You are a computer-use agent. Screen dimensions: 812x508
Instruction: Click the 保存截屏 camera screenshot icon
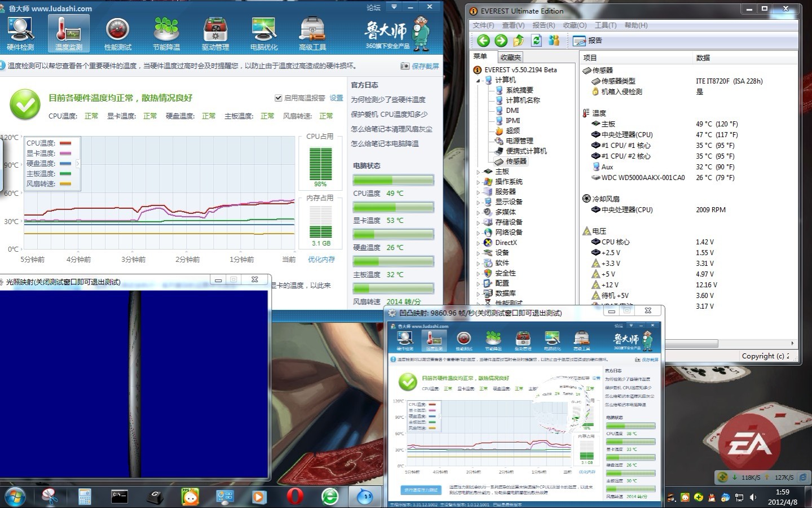tap(420, 66)
